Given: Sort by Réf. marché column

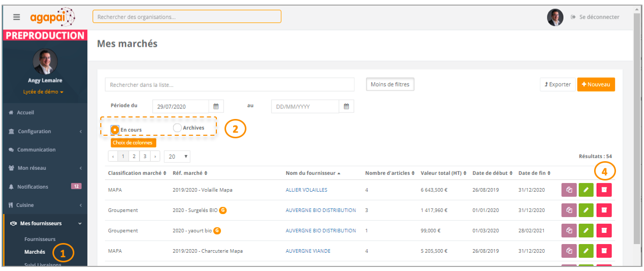Looking at the screenshot, I should coord(190,173).
